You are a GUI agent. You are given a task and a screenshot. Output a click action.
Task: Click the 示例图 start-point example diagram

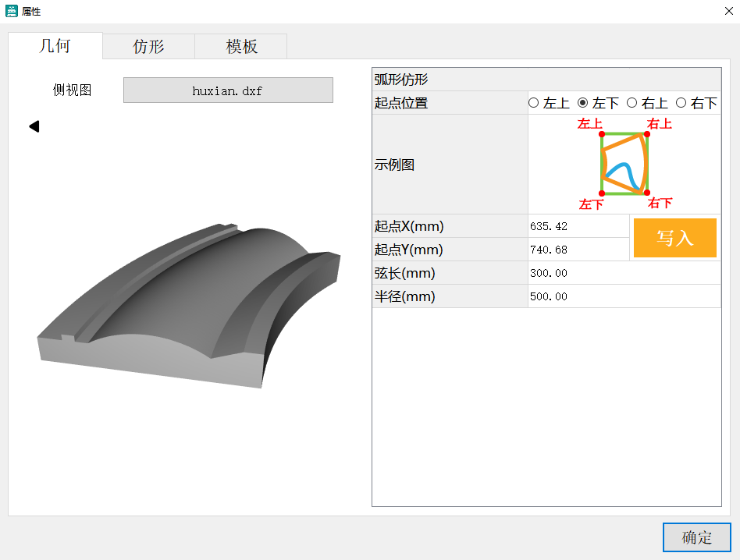point(623,164)
